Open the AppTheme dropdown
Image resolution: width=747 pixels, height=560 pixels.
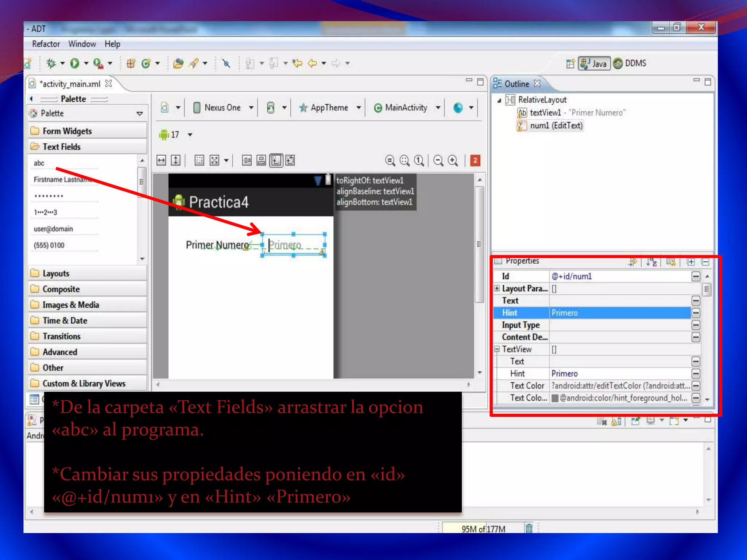(x=329, y=108)
